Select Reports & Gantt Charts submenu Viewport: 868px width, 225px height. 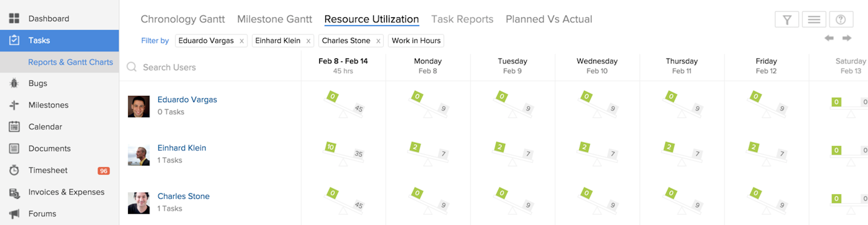point(70,62)
